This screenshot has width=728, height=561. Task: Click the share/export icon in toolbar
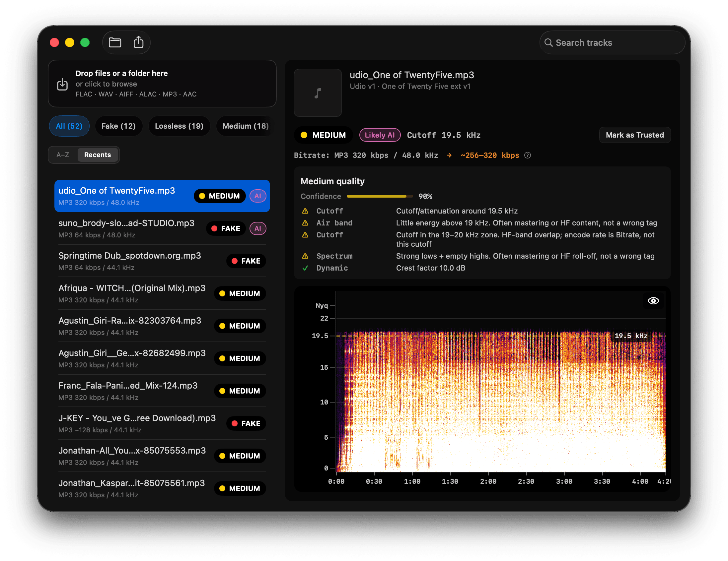[x=138, y=42]
